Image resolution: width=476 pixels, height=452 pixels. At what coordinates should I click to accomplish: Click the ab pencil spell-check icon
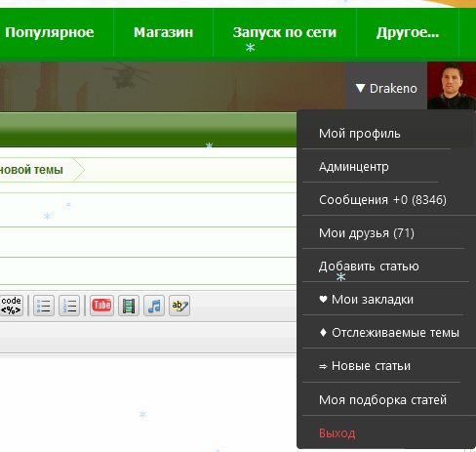[x=179, y=306]
